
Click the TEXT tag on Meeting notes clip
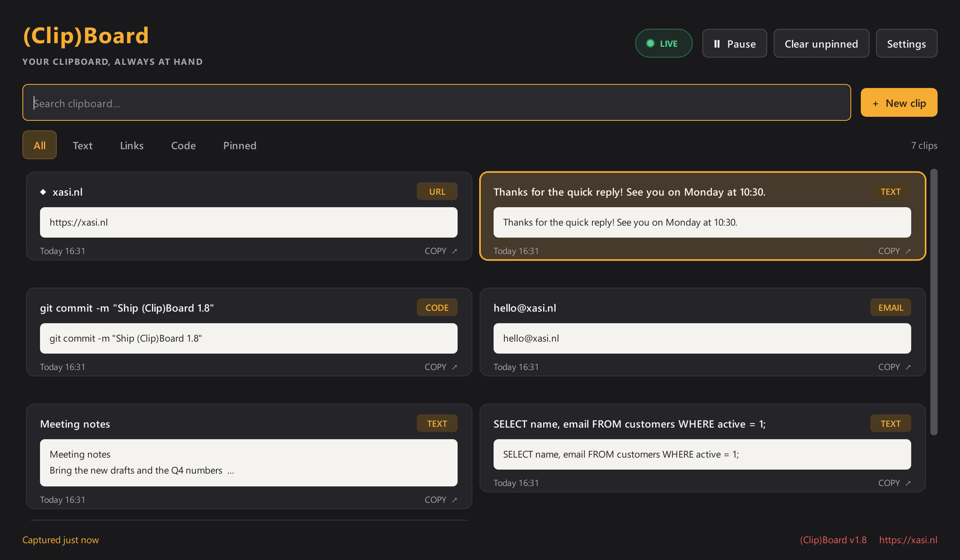pyautogui.click(x=437, y=424)
